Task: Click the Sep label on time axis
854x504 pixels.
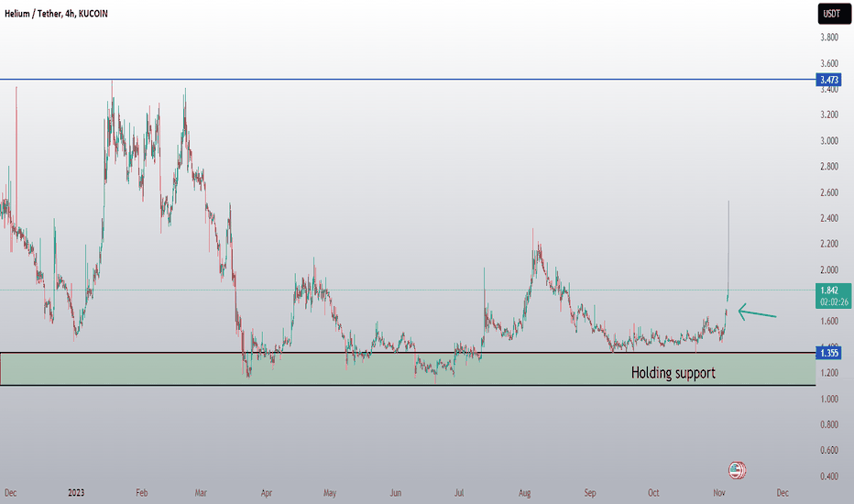Action: coord(590,493)
